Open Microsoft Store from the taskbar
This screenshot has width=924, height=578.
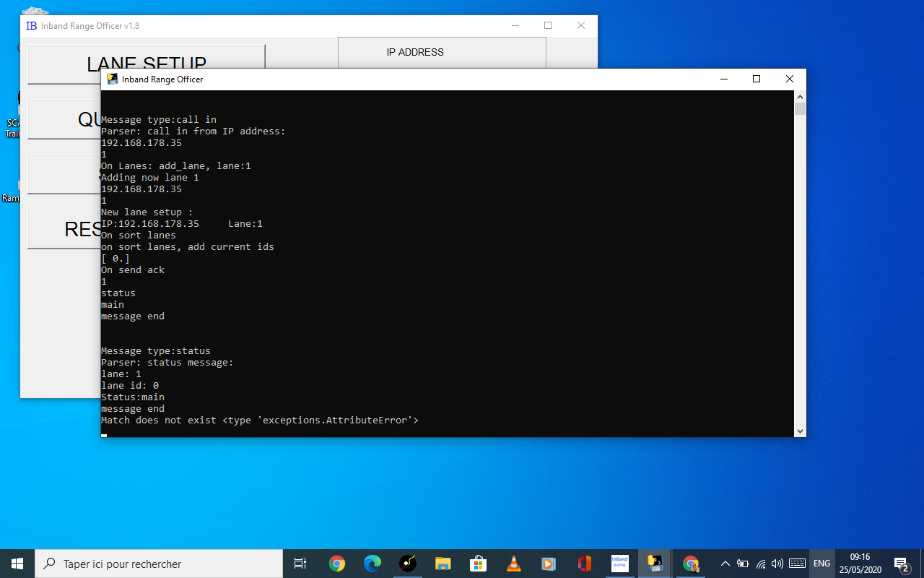coord(478,564)
